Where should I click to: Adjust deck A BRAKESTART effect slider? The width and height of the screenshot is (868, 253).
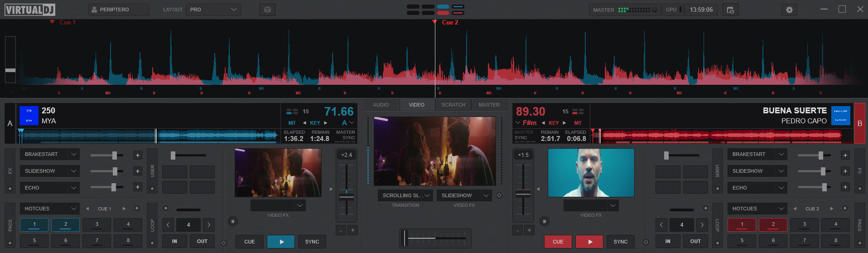click(x=107, y=156)
